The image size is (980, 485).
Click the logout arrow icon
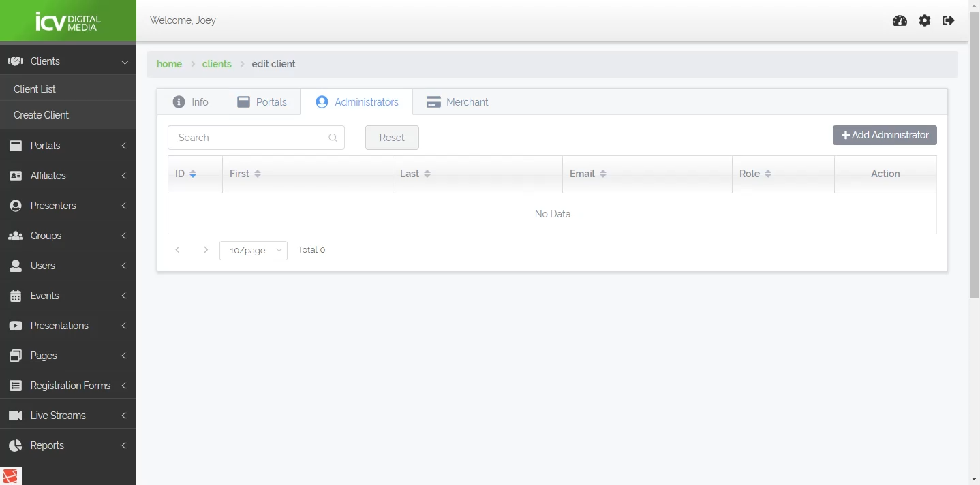click(949, 20)
